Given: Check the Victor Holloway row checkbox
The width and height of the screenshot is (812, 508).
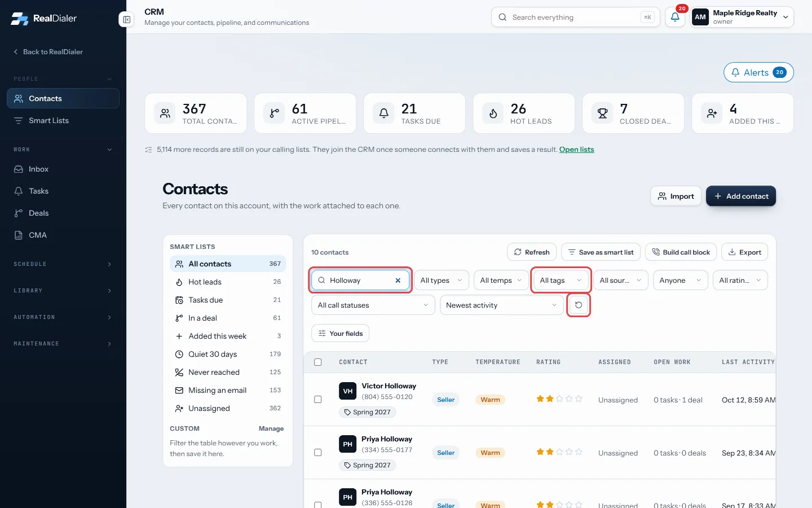Looking at the screenshot, I should 318,400.
